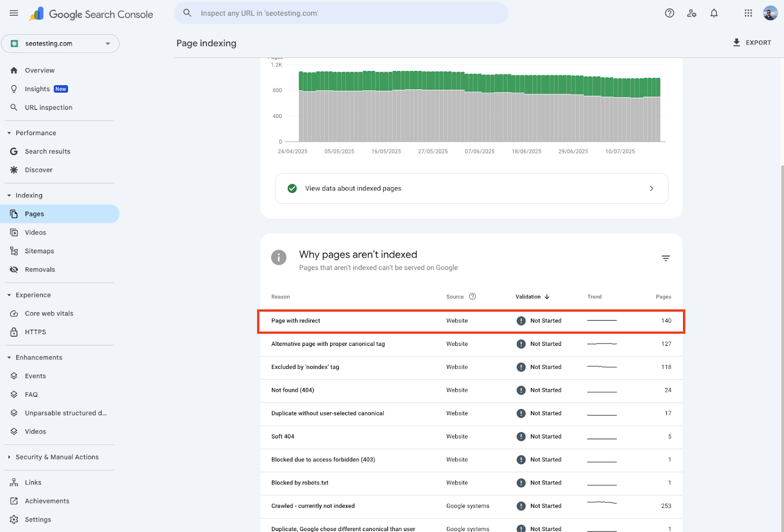Click the profile avatar

(770, 13)
